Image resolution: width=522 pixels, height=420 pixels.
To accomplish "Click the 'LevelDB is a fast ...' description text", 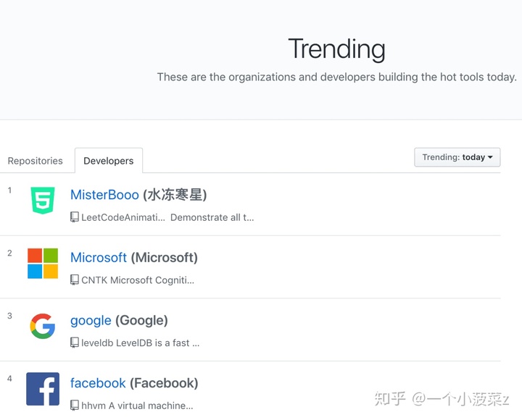I will (157, 343).
